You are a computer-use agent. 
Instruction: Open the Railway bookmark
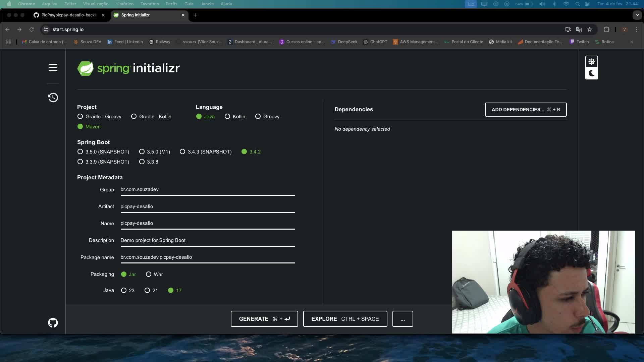(x=160, y=42)
